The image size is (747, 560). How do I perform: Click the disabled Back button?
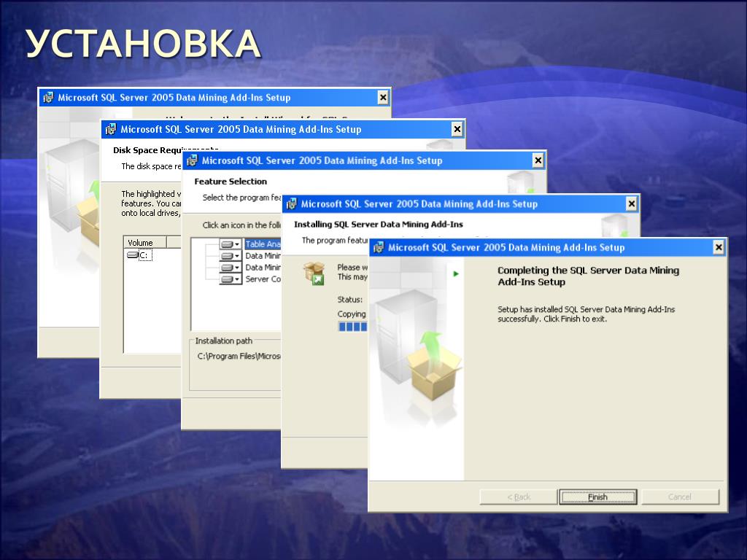pos(519,497)
